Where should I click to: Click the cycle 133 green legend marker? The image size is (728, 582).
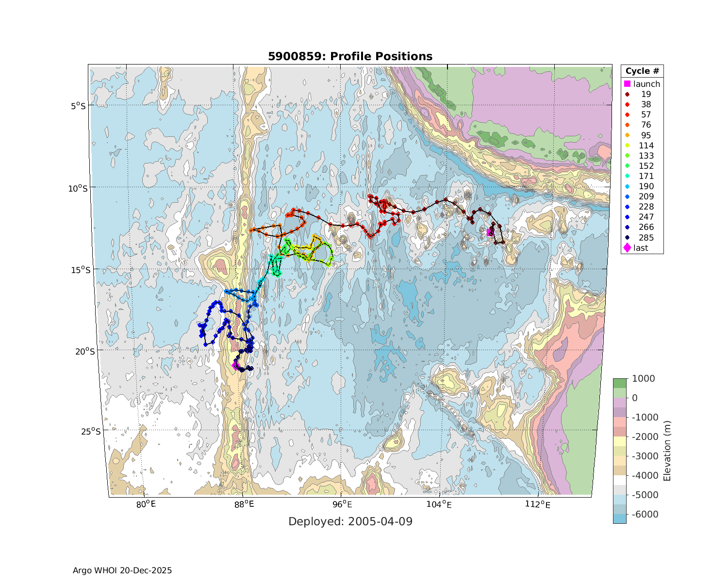coord(627,156)
